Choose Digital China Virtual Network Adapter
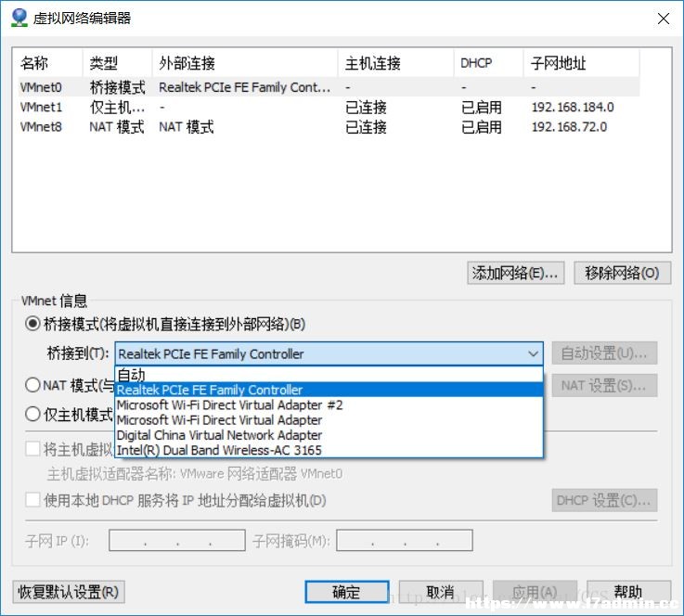The image size is (684, 616). [329, 435]
